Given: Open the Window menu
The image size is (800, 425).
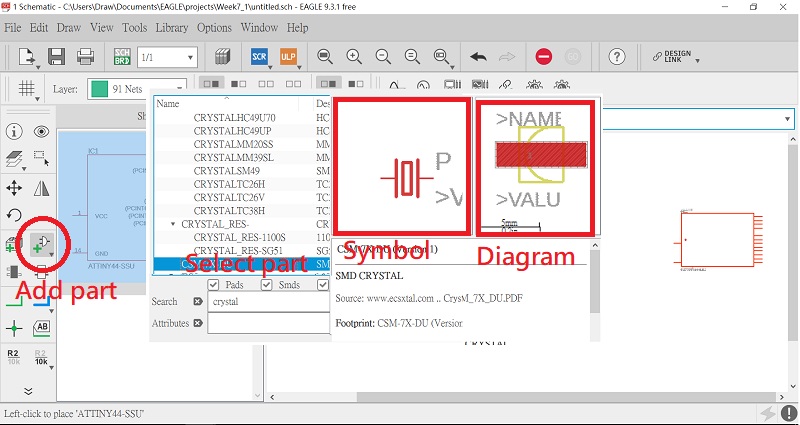Looking at the screenshot, I should tap(259, 28).
